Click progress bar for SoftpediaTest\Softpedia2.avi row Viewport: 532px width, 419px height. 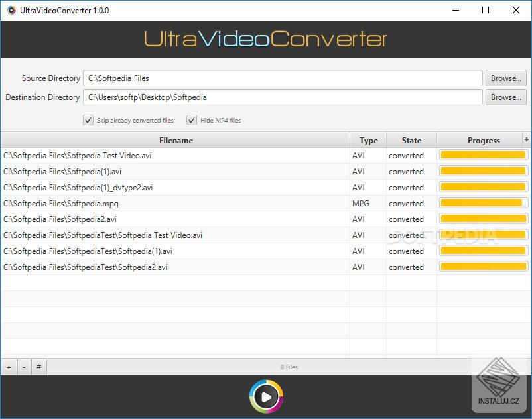tap(484, 267)
